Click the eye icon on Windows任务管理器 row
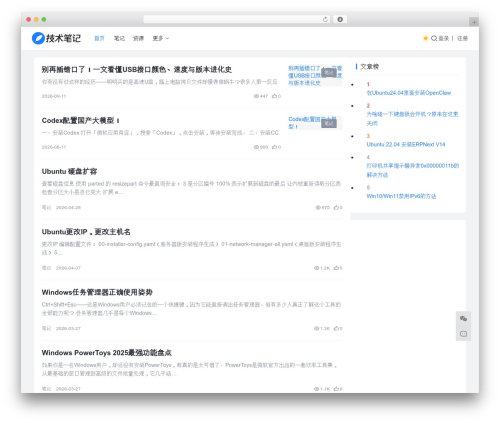This screenshot has height=423, width=500. [x=316, y=328]
